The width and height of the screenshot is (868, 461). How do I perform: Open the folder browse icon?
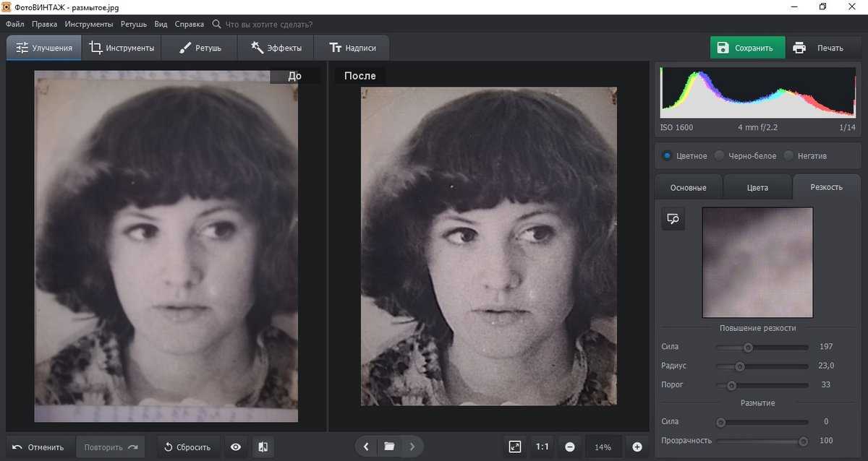[x=389, y=447]
